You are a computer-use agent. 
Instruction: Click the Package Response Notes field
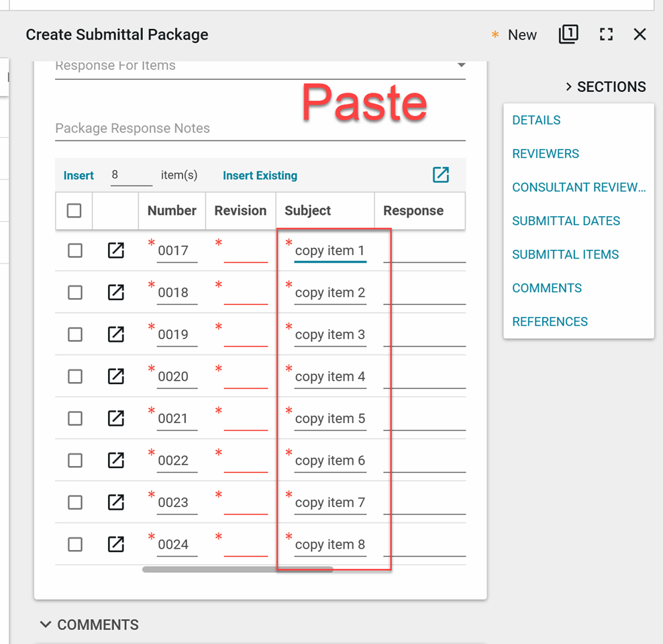(x=260, y=129)
